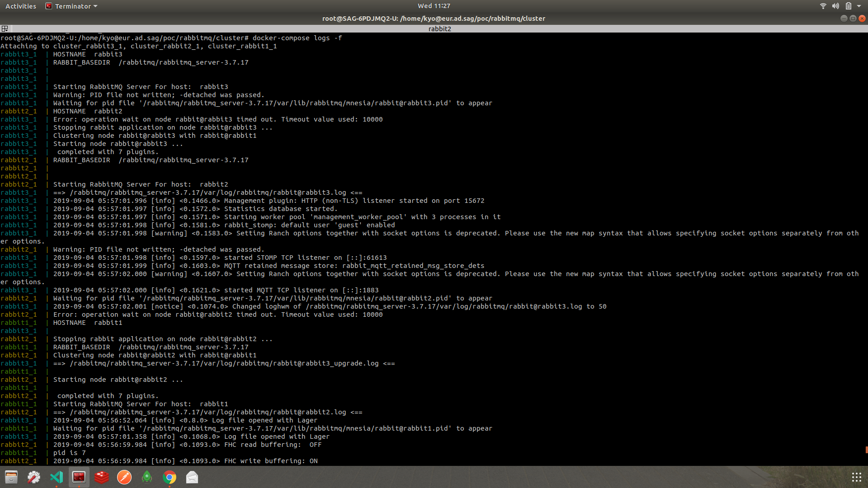Open Visual Studio Code from dock

[x=57, y=477]
